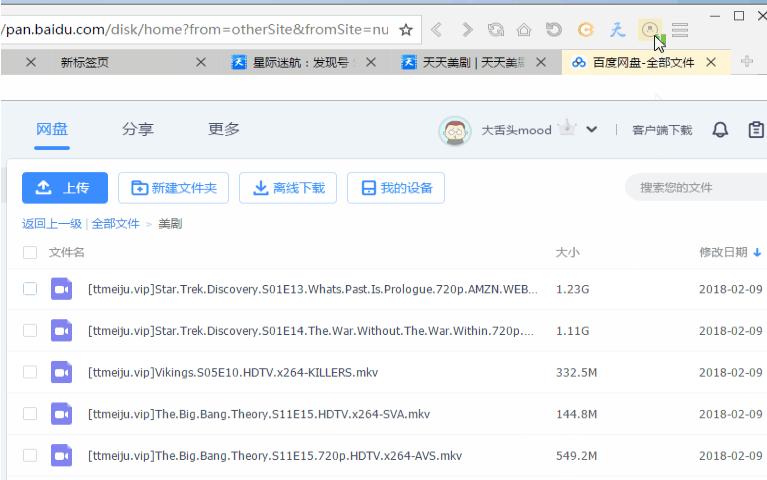
Task: Click the 返回上一级 link
Action: (x=52, y=224)
